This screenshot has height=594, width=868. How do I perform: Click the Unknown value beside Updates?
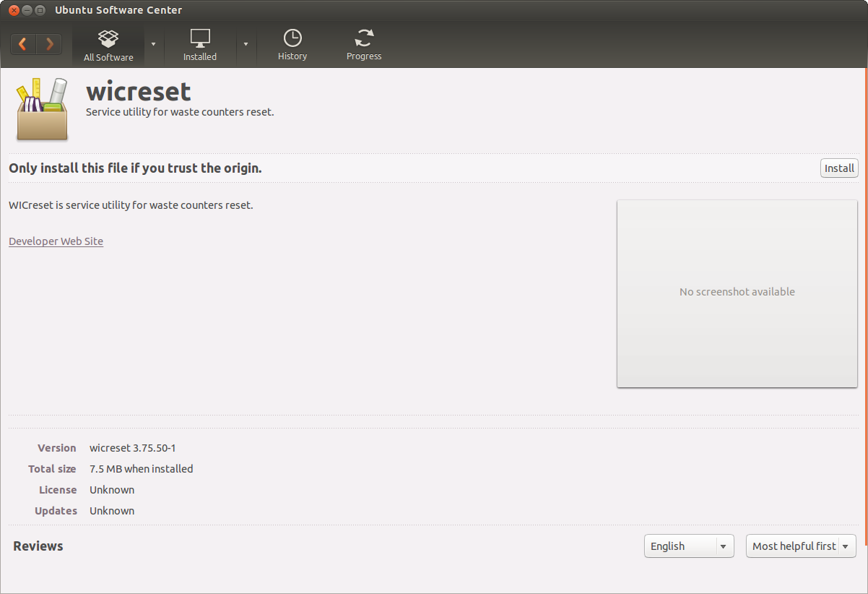[112, 511]
